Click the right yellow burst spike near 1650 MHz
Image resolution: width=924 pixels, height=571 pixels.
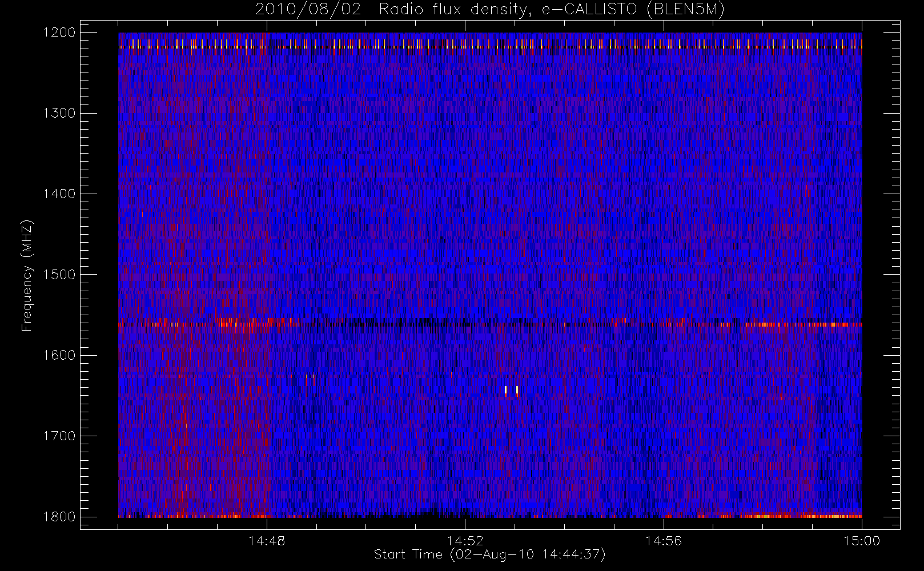[x=517, y=391]
